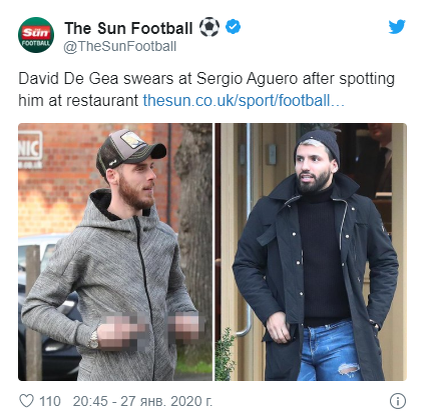This screenshot has height=416, width=433.
Task: Like the tweet with the heart icon
Action: 26,401
